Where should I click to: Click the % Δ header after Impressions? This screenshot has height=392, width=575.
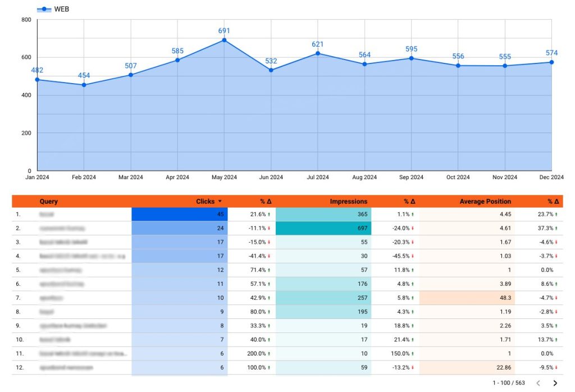tap(409, 202)
